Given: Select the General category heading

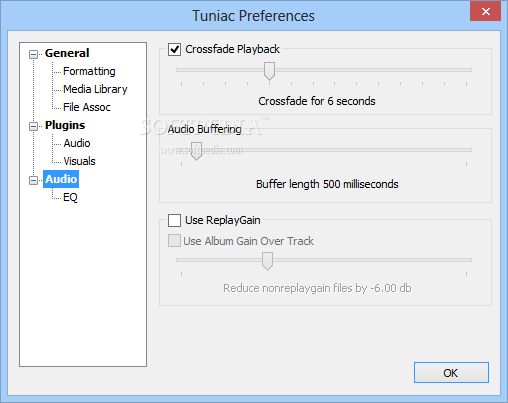Looking at the screenshot, I should tap(67, 53).
